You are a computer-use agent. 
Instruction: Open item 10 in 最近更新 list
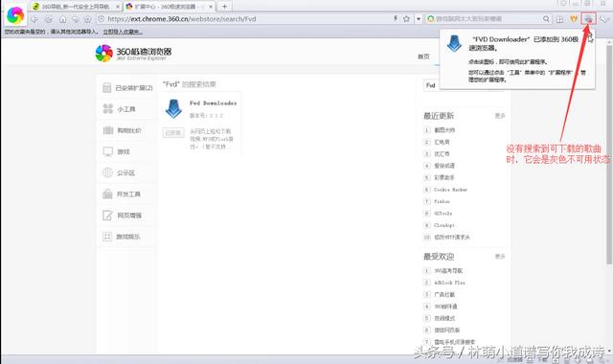452,238
